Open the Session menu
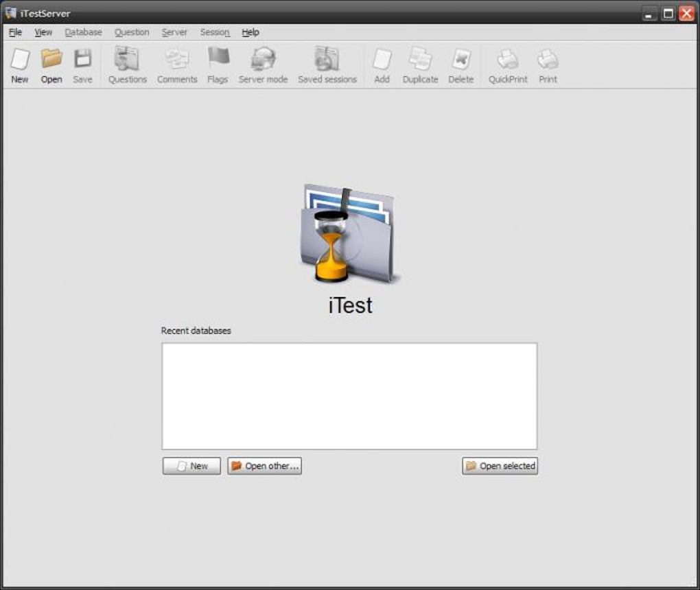 (215, 32)
